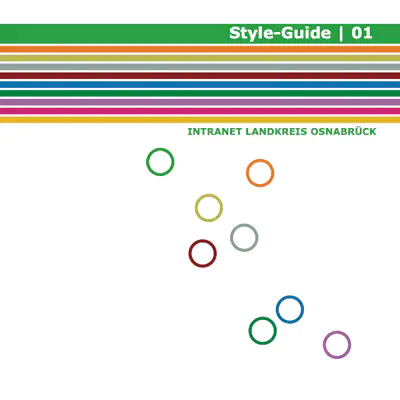This screenshot has width=400, height=400.
Task: Click the purple horizontal stripe
Action: point(200,102)
